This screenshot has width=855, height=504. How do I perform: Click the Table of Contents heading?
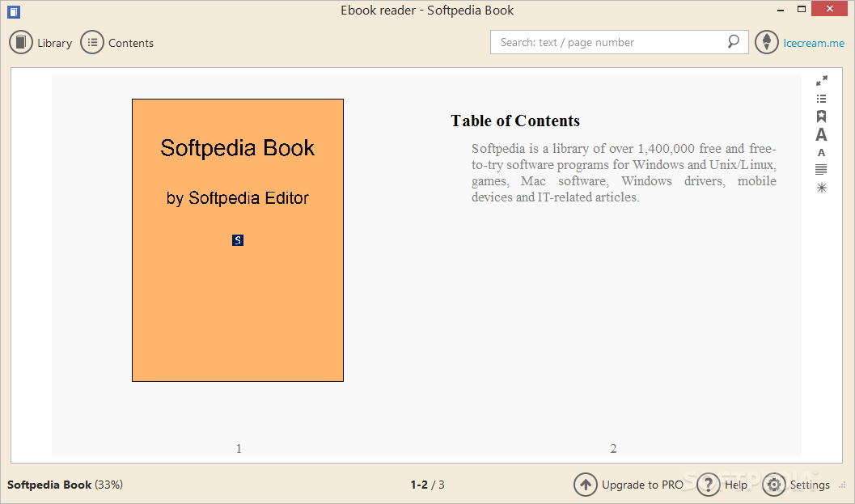pos(515,121)
